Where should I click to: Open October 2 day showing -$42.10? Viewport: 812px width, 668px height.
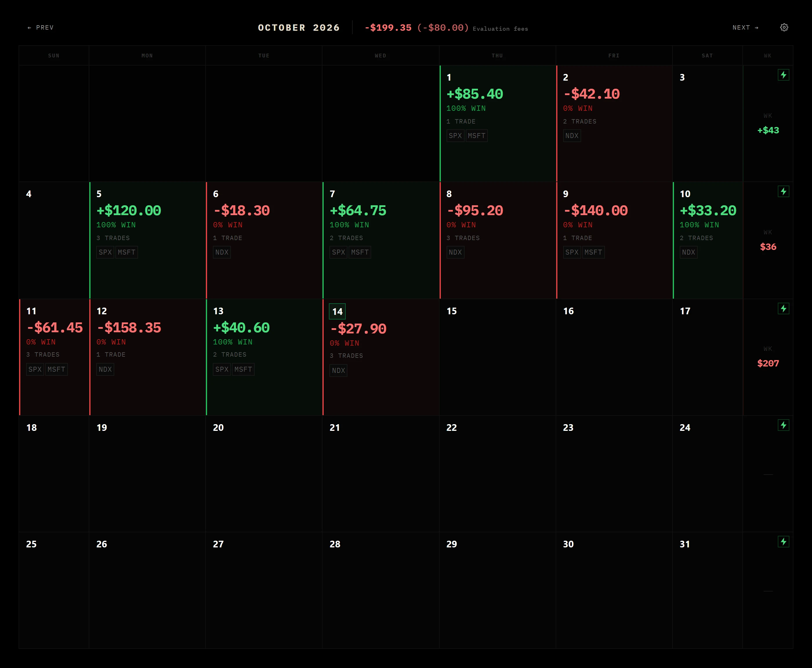pos(614,123)
